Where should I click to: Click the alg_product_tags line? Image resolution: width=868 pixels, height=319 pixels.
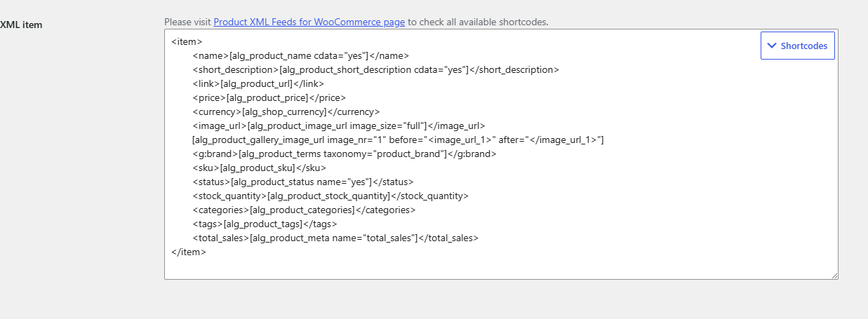265,224
